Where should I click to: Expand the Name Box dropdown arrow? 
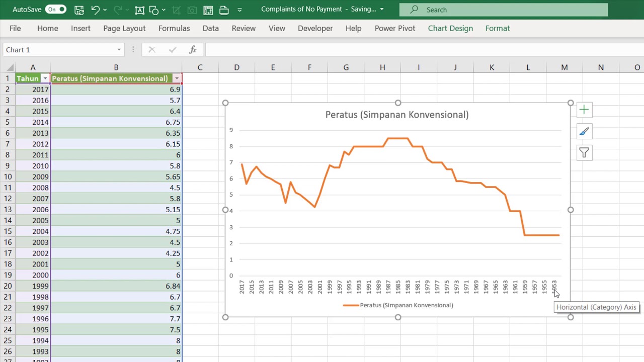coord(119,50)
